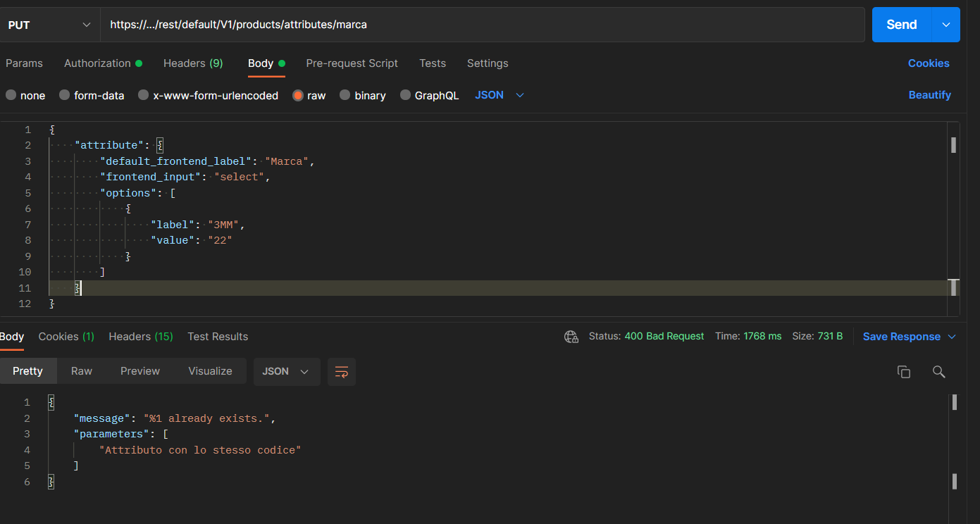Image resolution: width=980 pixels, height=524 pixels.
Task: Click the network globe icon beside Status
Action: point(571,337)
